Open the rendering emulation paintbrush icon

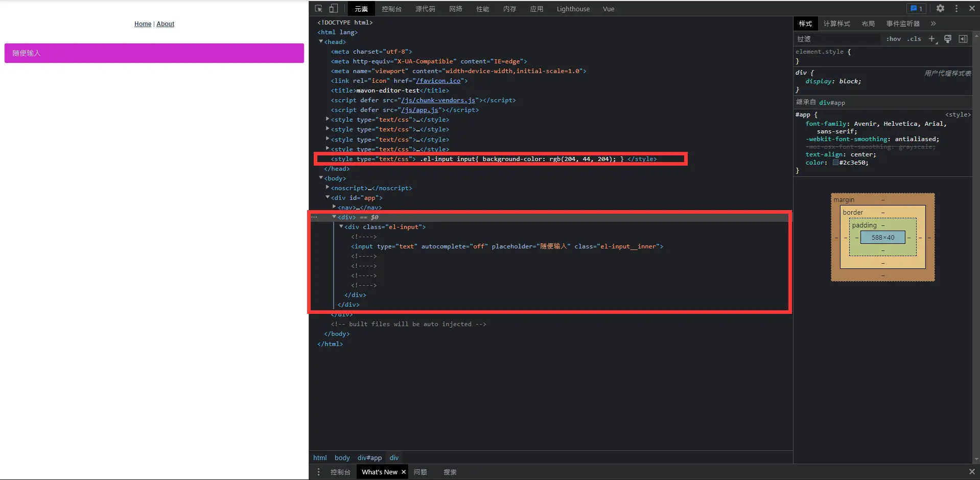tap(948, 39)
